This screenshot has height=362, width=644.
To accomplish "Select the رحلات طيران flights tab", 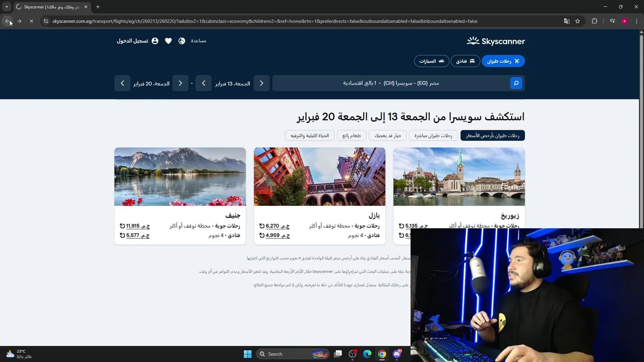I will click(x=503, y=61).
